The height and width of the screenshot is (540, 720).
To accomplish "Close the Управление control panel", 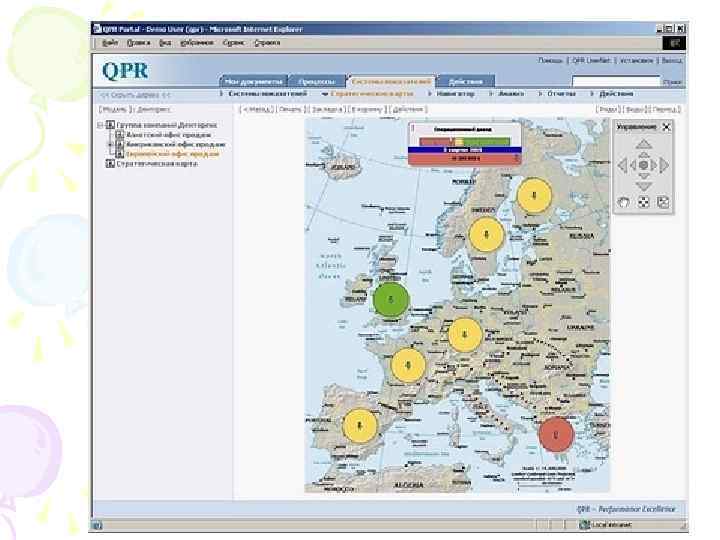I will coord(666,127).
